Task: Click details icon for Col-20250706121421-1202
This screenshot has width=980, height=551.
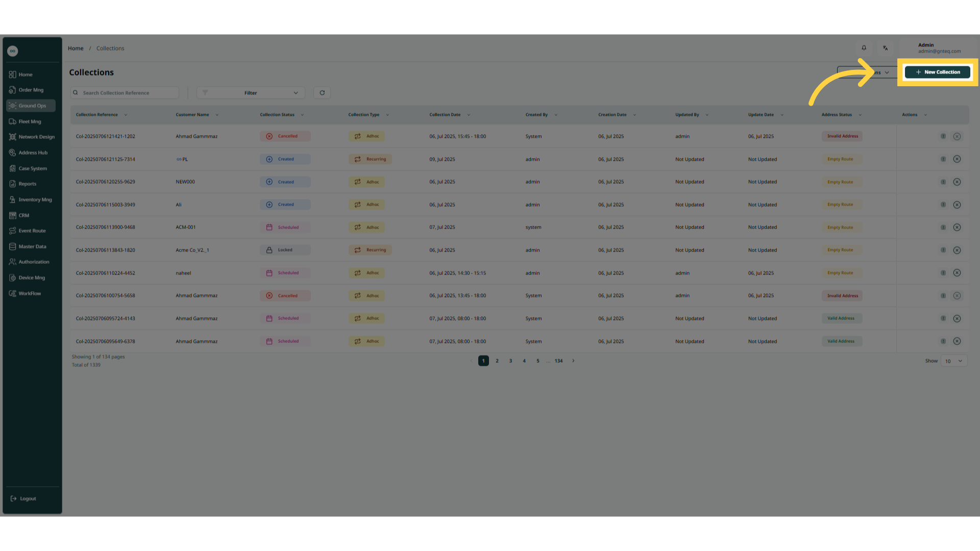Action: pyautogui.click(x=943, y=136)
